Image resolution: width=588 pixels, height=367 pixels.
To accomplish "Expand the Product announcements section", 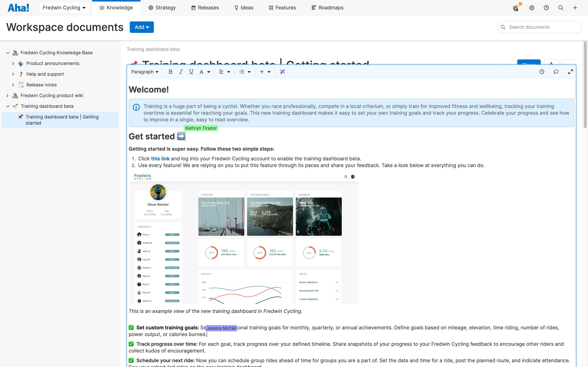I will (13, 63).
